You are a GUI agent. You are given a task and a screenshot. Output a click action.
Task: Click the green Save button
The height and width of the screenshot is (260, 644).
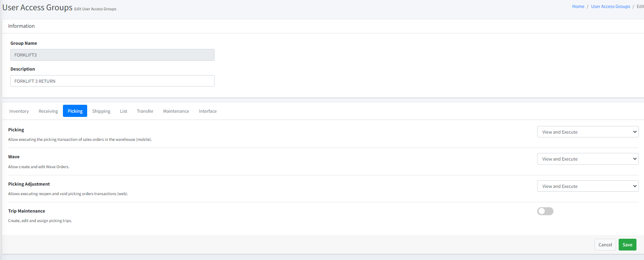point(627,245)
